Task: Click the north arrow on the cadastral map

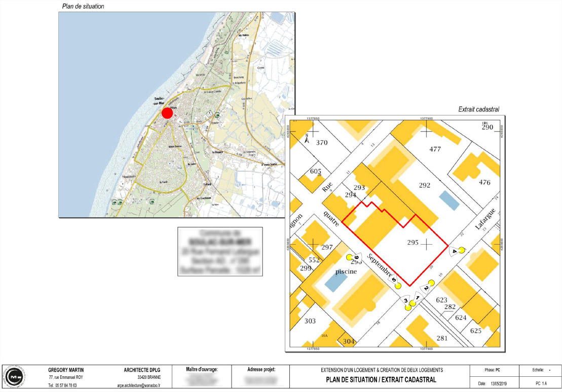Action: click(x=307, y=138)
